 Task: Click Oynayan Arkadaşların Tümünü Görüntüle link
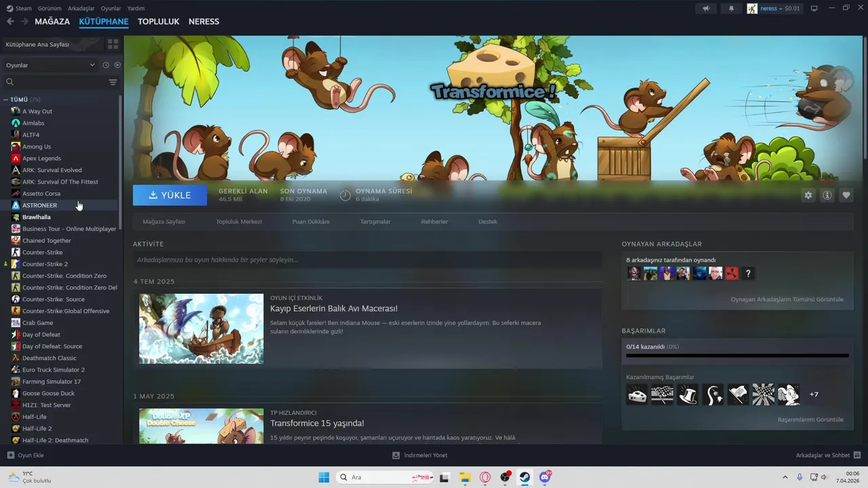click(x=787, y=299)
